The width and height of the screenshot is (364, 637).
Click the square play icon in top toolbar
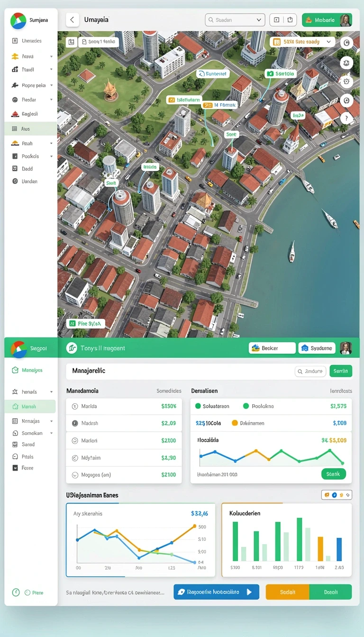[276, 20]
